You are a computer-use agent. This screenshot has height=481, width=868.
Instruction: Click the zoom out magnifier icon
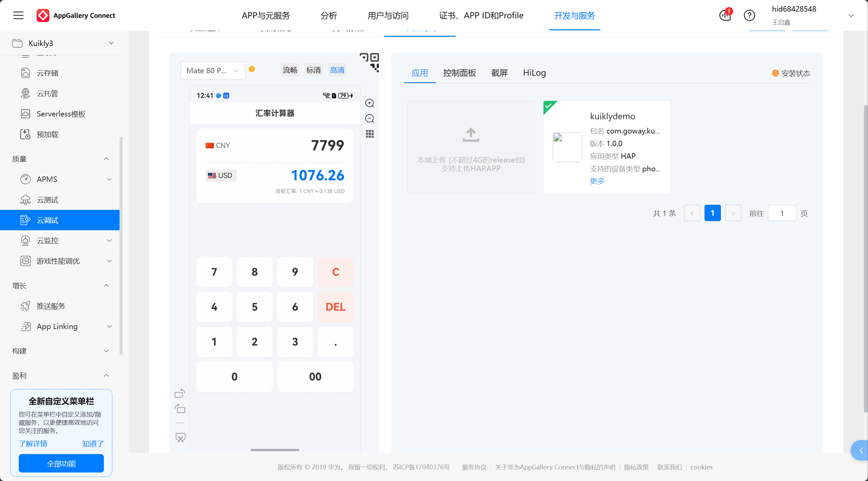pos(369,119)
